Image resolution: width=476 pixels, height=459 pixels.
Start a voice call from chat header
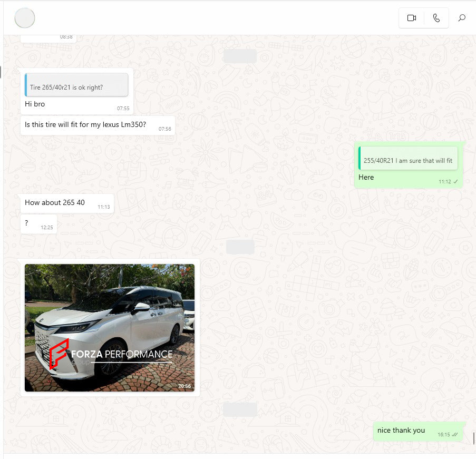coord(436,18)
